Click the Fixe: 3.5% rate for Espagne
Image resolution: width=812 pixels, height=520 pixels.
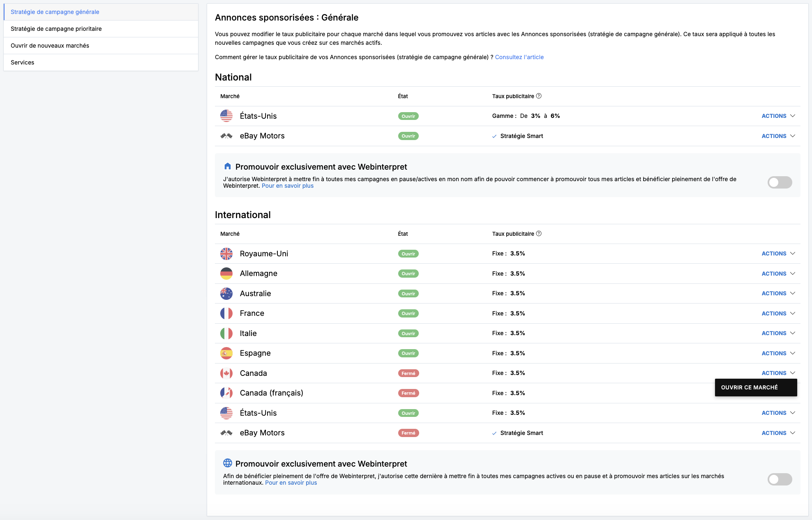508,353
